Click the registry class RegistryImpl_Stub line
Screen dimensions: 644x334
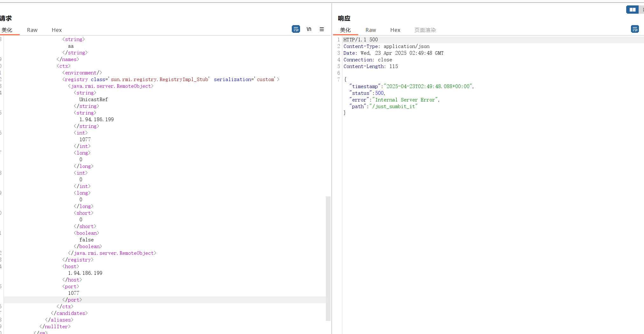click(171, 80)
